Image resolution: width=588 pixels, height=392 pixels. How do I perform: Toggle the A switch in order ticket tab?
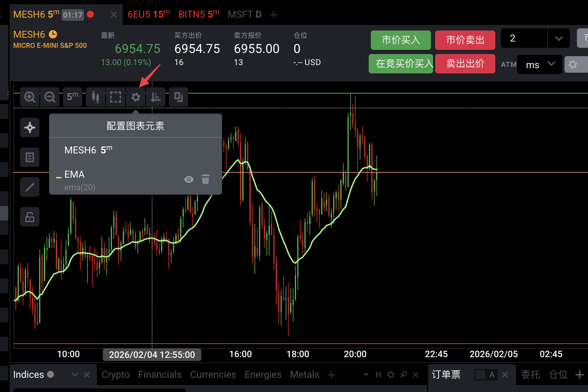486,374
